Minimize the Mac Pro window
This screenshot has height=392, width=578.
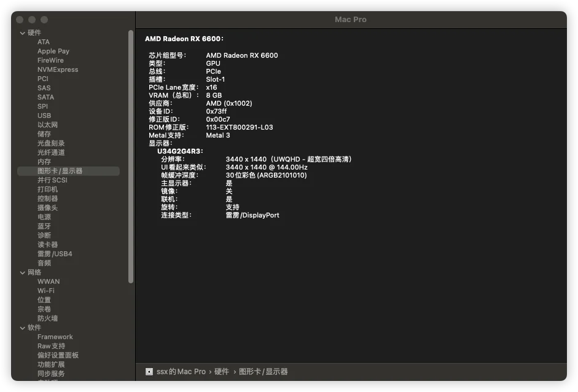click(x=32, y=20)
